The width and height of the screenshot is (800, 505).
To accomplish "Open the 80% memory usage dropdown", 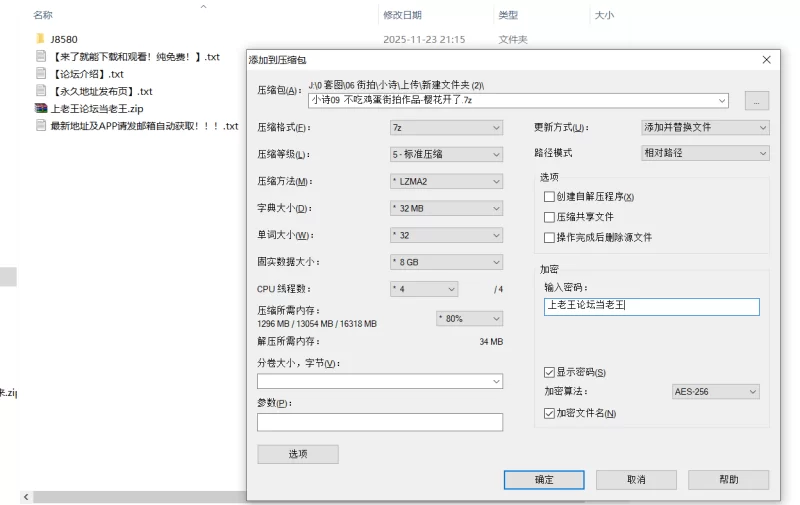I will 469,319.
